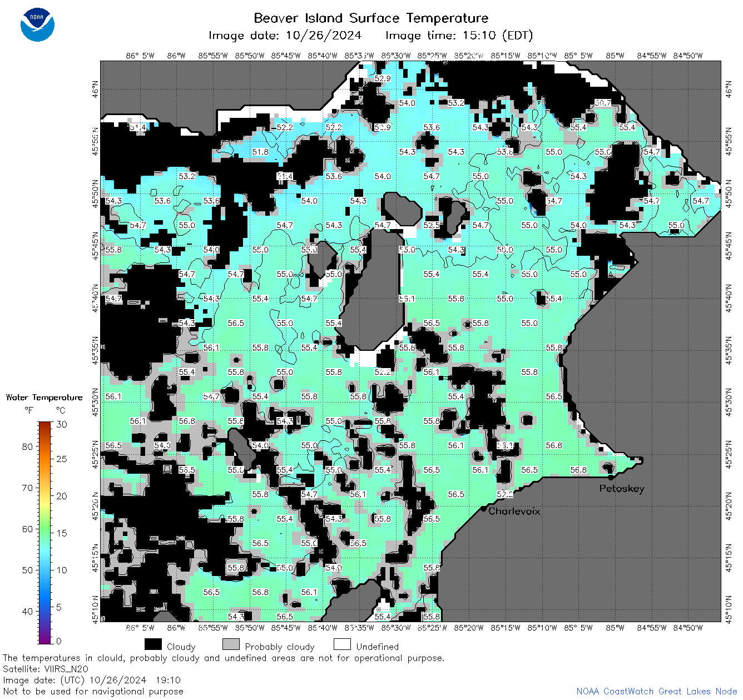The height and width of the screenshot is (700, 743).
Task: Click the 30 °C scale tick
Action: click(x=62, y=424)
